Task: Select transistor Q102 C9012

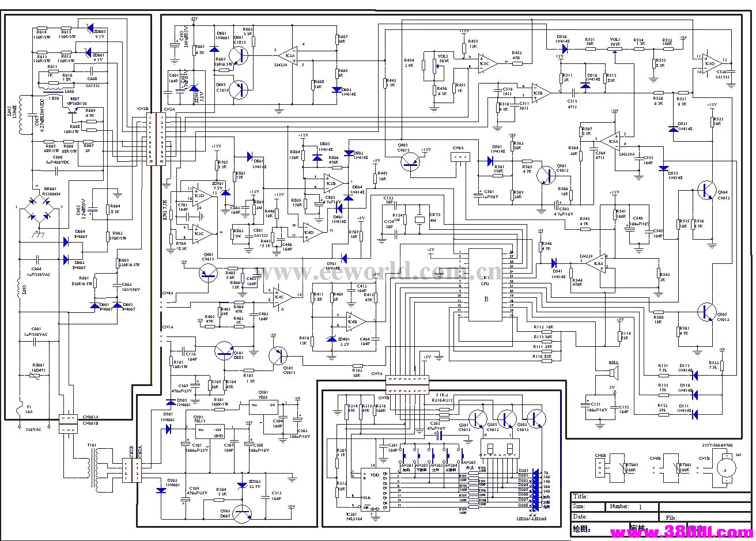Action: pyautogui.click(x=278, y=355)
